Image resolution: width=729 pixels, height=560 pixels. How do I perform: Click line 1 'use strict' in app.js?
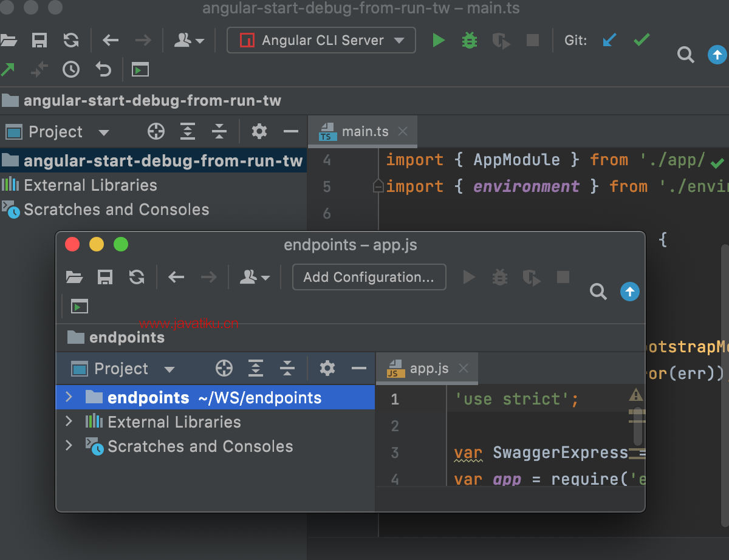click(517, 399)
